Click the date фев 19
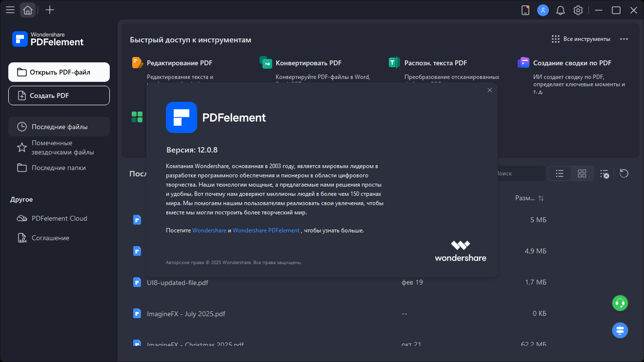This screenshot has height=362, width=644. pos(412,283)
